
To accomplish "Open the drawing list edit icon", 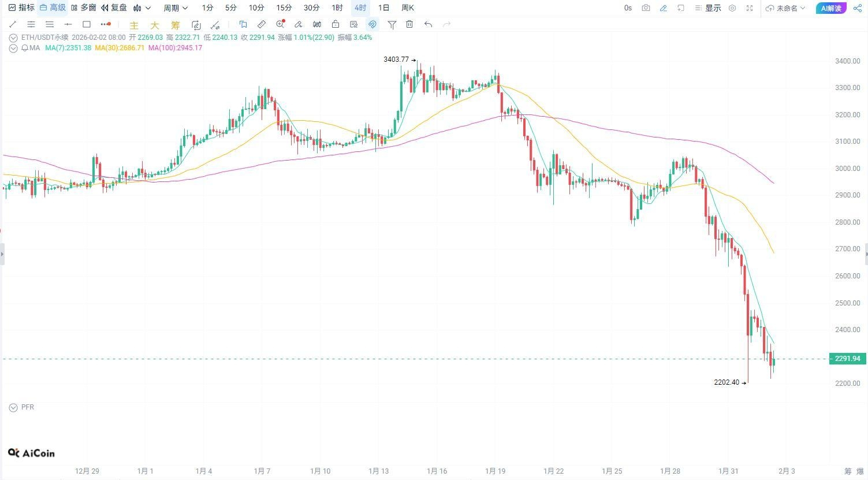I will point(354,24).
